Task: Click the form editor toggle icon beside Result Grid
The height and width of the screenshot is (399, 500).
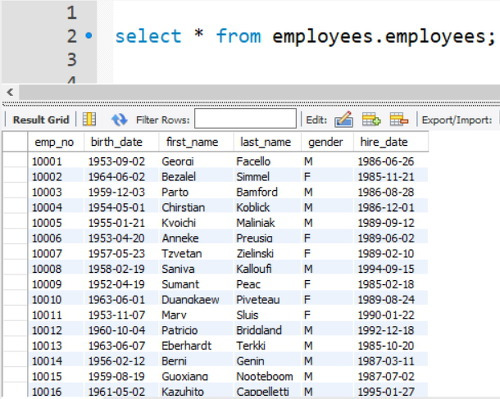Action: point(89,119)
